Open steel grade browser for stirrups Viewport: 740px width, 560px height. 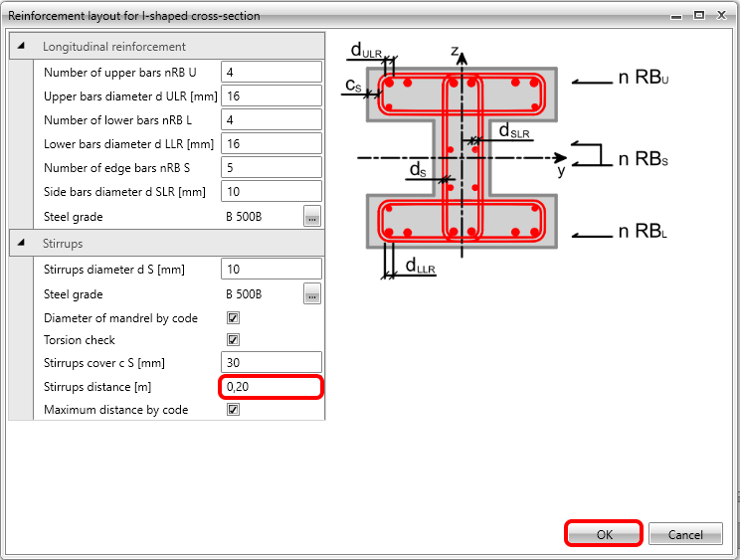tap(311, 293)
